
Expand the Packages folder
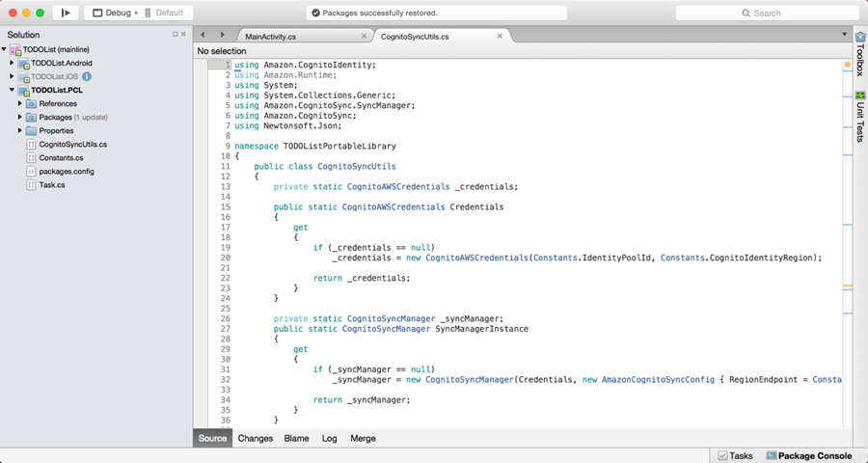click(19, 117)
